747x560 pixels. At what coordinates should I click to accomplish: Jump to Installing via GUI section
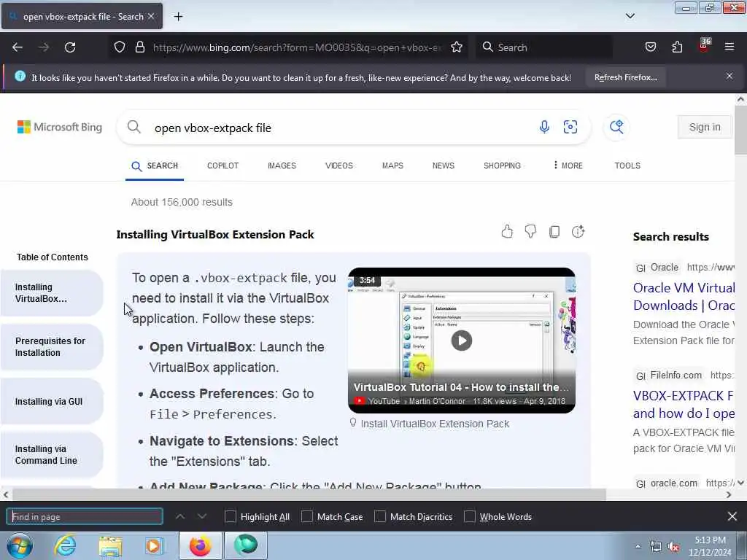tap(52, 401)
